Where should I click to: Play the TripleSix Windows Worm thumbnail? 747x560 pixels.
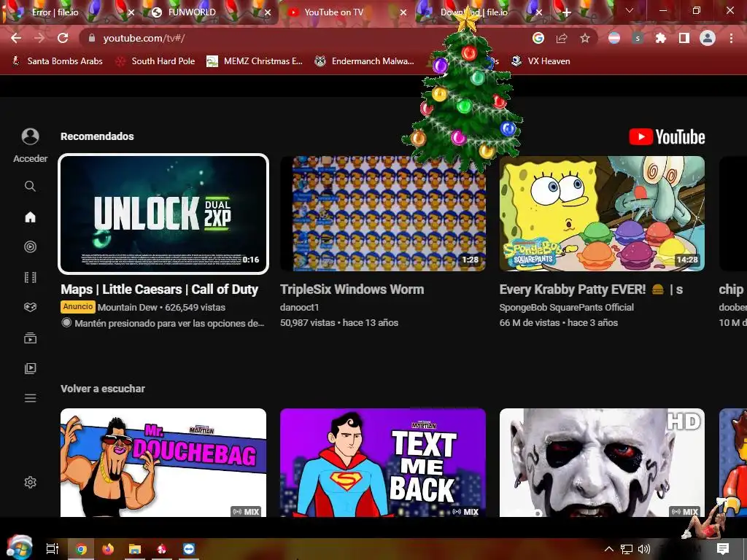383,214
